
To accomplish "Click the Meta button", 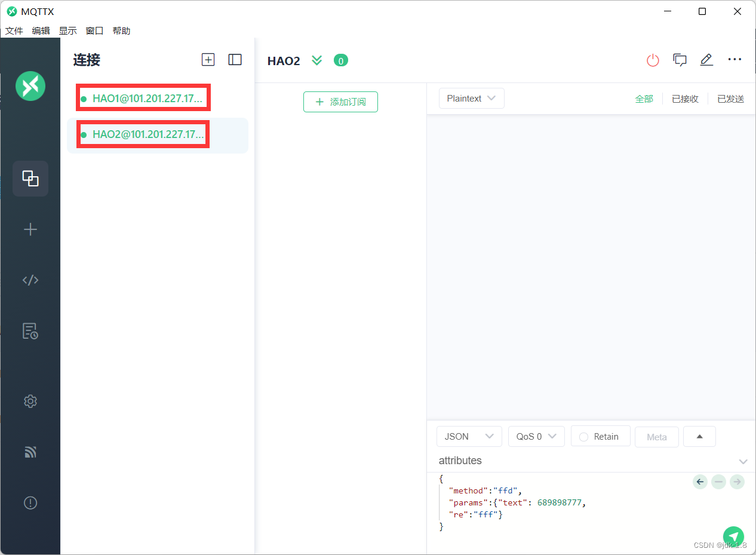I will point(657,437).
